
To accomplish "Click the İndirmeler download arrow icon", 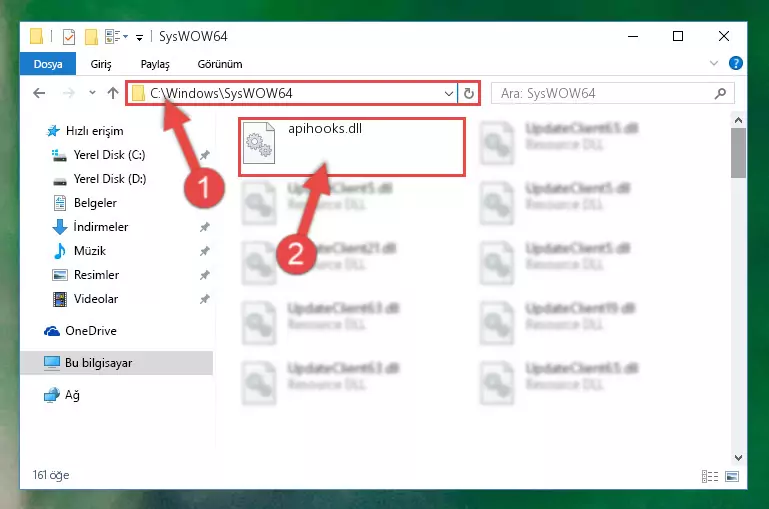I will [59, 227].
